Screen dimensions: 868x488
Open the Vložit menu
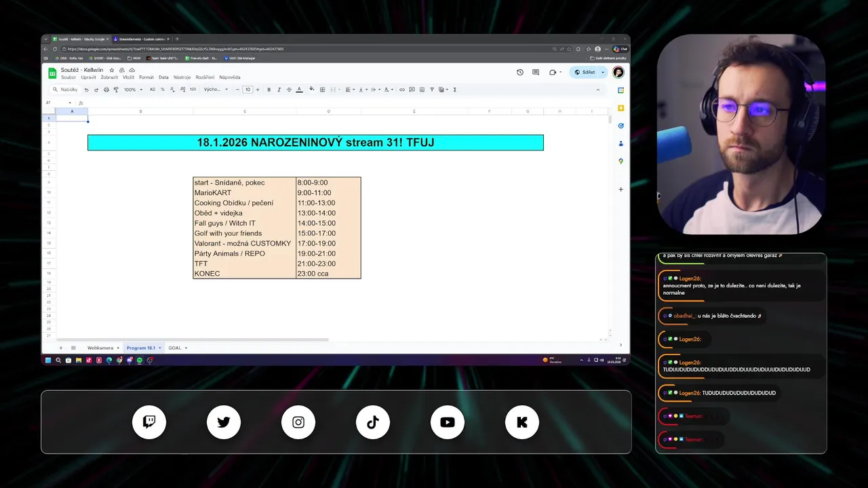click(x=128, y=77)
